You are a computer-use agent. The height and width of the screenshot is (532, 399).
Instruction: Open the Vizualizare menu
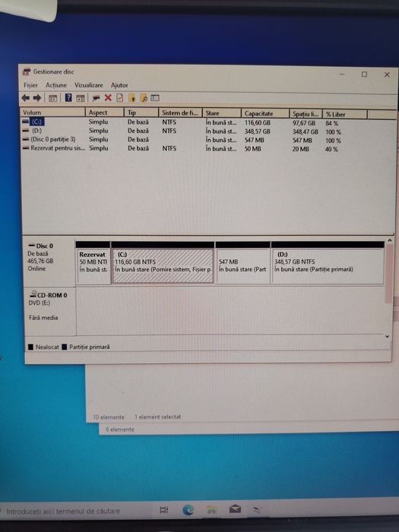click(x=89, y=85)
